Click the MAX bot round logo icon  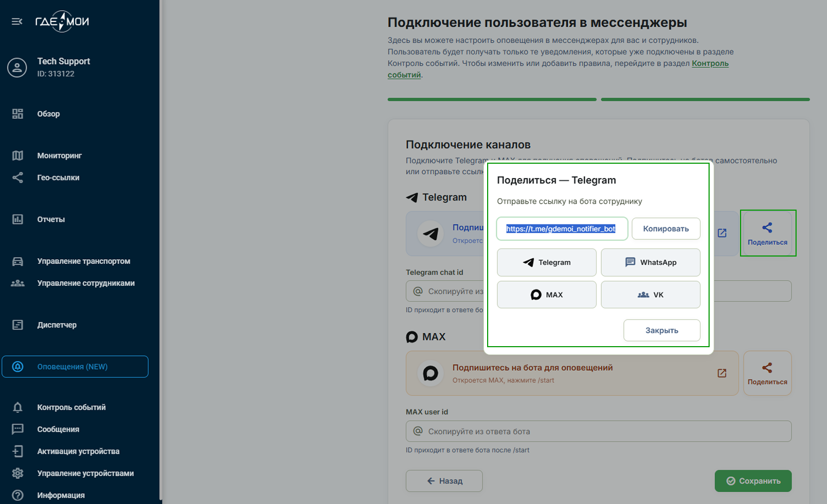click(431, 373)
